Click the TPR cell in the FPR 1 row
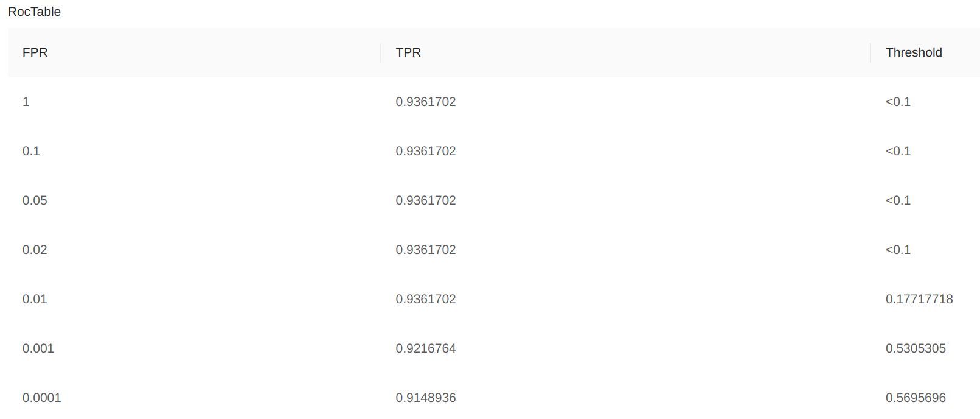The height and width of the screenshot is (419, 980). point(425,102)
